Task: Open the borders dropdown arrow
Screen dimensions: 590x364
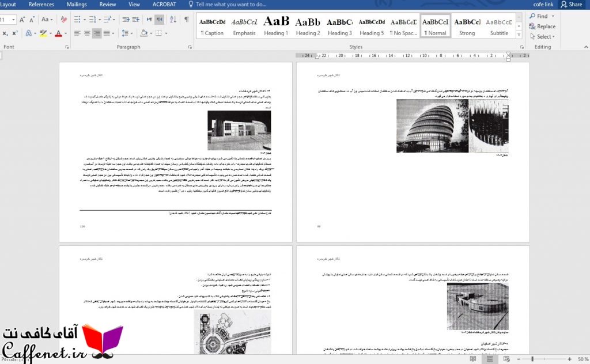Action: [166, 33]
